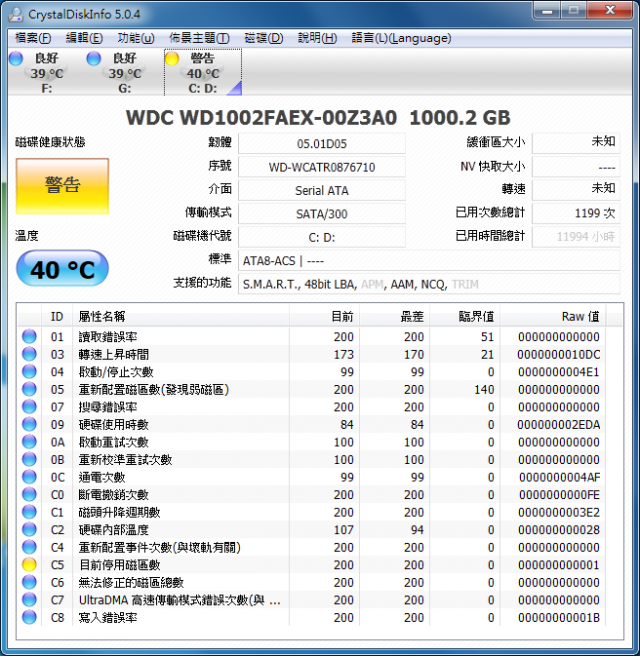Click the serial number field WD-WCATR0876710
The image size is (640, 657).
322,167
